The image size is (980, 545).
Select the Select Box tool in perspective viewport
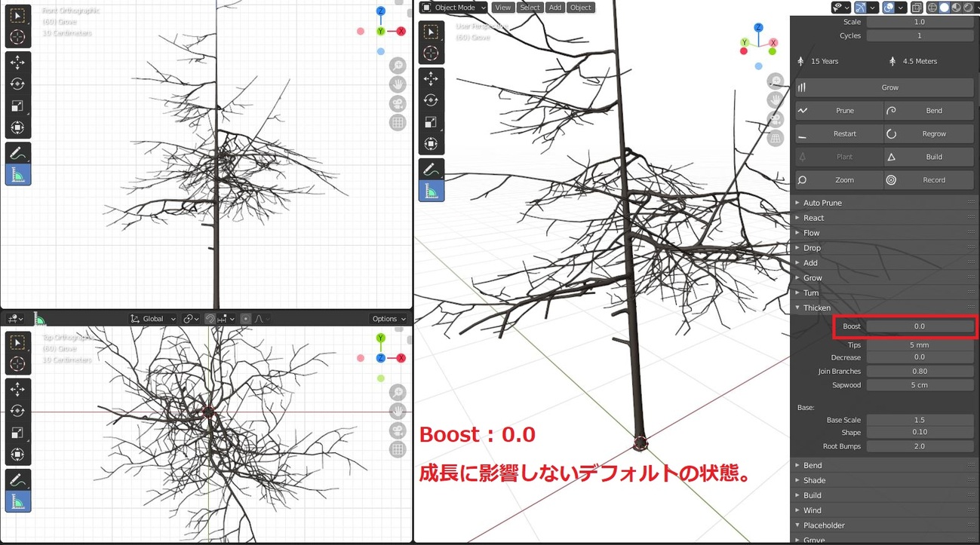click(431, 32)
